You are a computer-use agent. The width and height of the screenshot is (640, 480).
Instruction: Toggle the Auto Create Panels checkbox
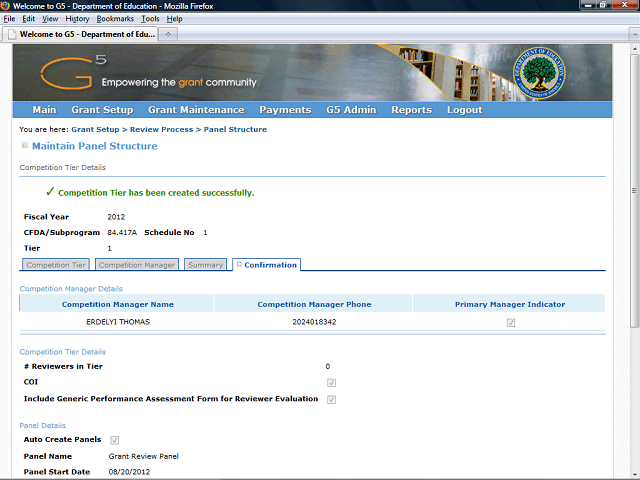click(x=115, y=440)
